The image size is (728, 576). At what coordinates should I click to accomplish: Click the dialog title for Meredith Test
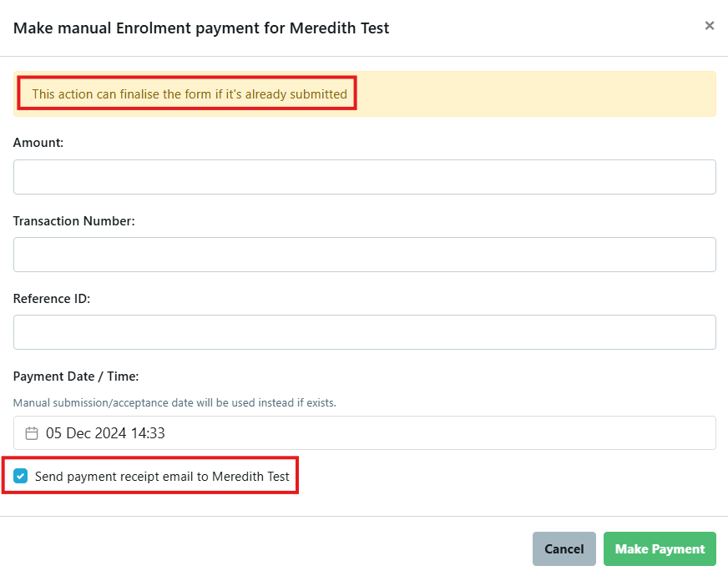point(200,28)
